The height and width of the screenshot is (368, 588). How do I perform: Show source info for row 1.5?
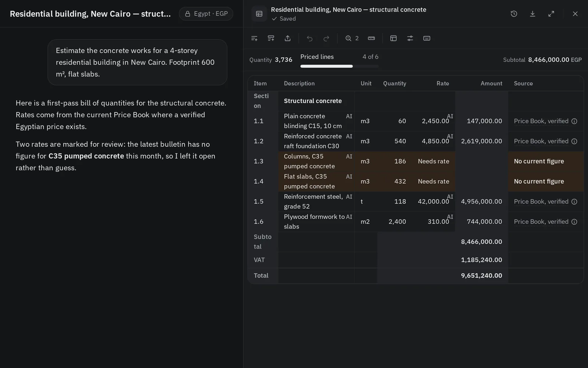pos(574,202)
